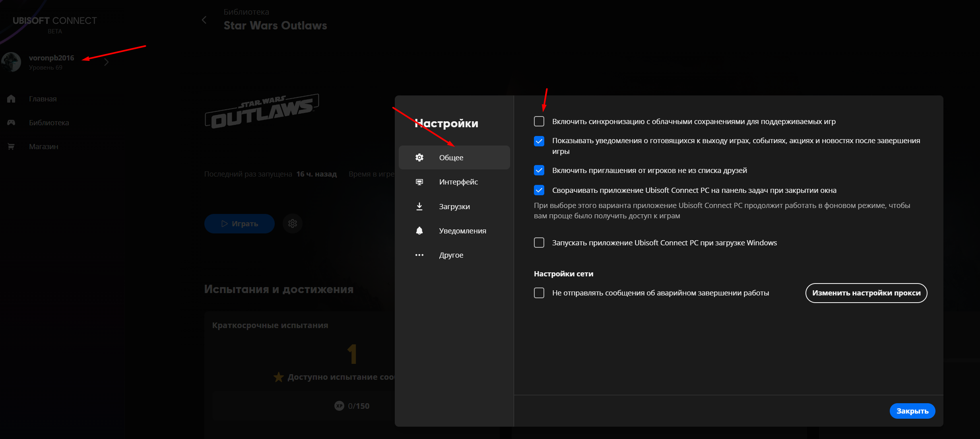Open game settings gear beside Играть
Image resolution: width=980 pixels, height=439 pixels.
[x=292, y=223]
